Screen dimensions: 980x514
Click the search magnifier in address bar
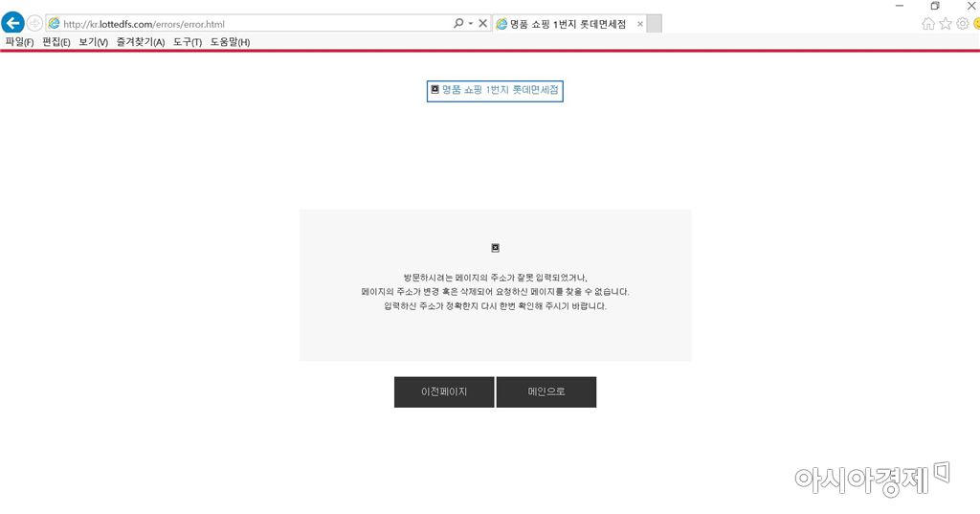pos(458,23)
